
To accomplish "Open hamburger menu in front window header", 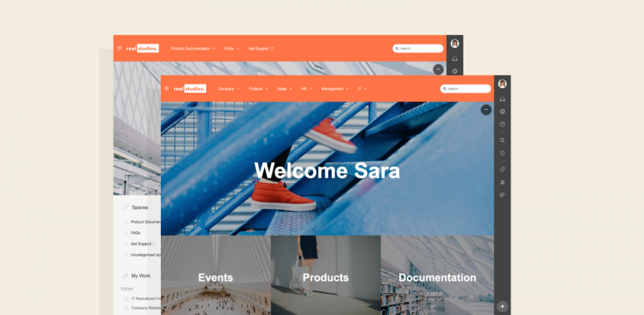I will click(x=167, y=88).
